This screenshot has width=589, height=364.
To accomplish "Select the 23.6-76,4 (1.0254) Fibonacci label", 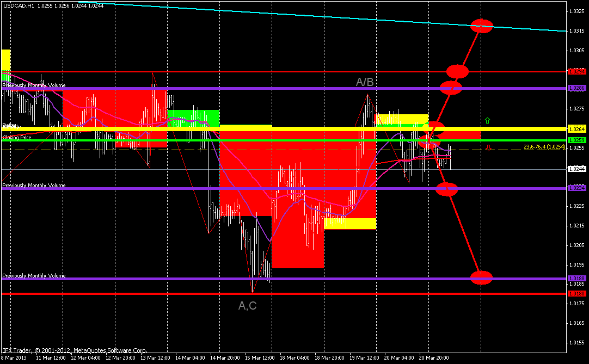I will [544, 147].
